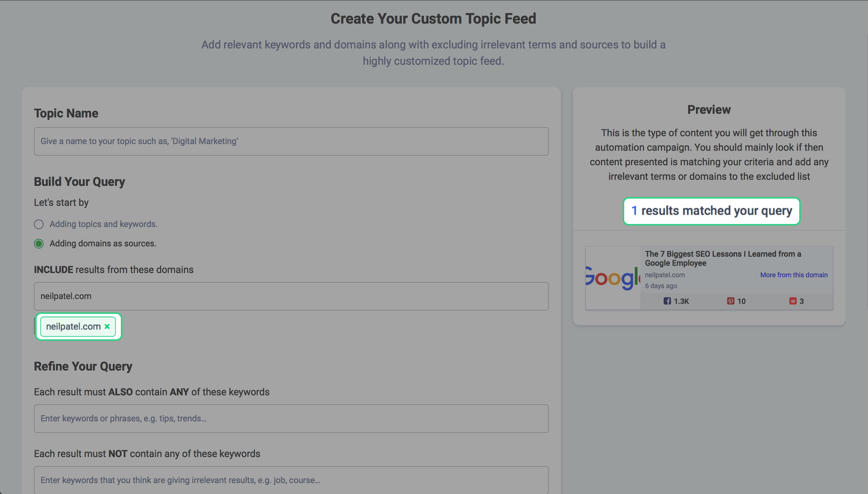Click the 'Build Your Query' heading
This screenshot has height=494, width=868.
click(79, 182)
